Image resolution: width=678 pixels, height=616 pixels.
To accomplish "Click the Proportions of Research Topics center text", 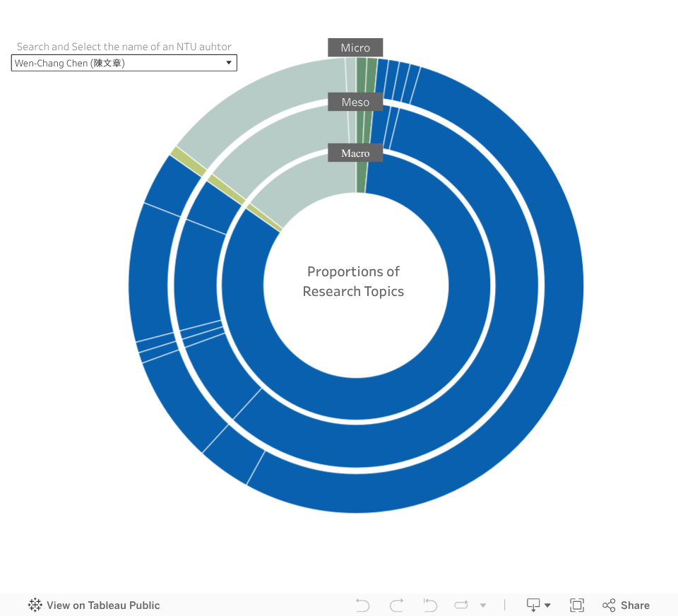I will point(354,281).
